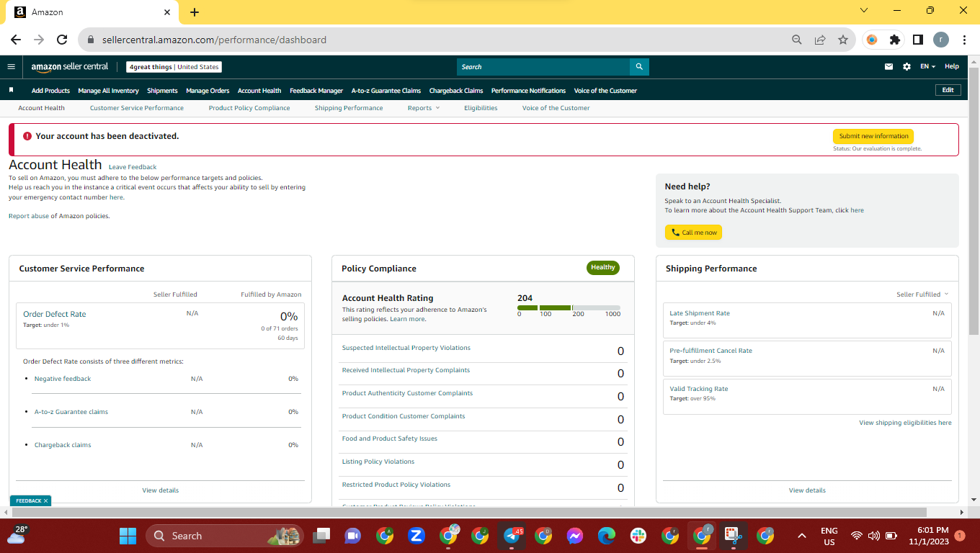Click the Submit new information button
980x553 pixels.
pos(873,136)
